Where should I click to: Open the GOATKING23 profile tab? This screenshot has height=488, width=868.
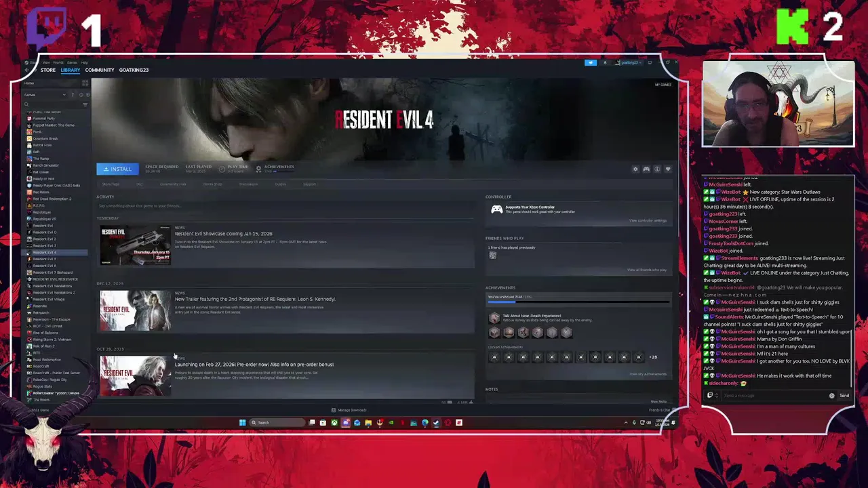(134, 70)
